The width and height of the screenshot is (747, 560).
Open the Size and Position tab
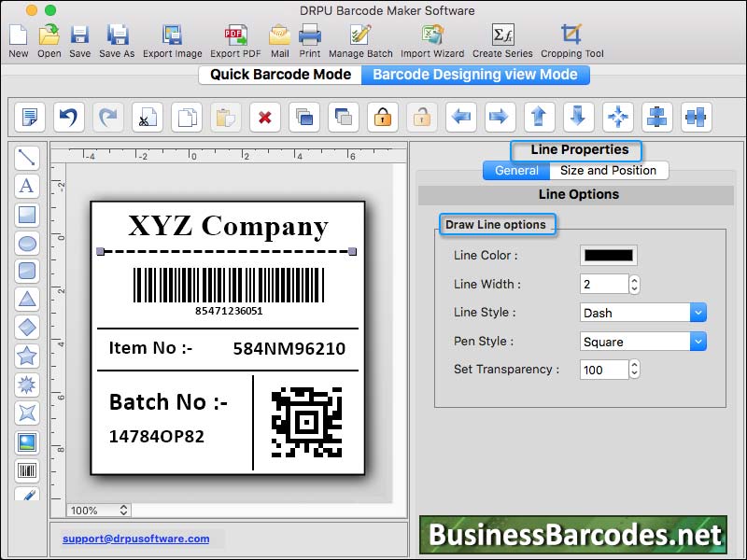tap(608, 171)
